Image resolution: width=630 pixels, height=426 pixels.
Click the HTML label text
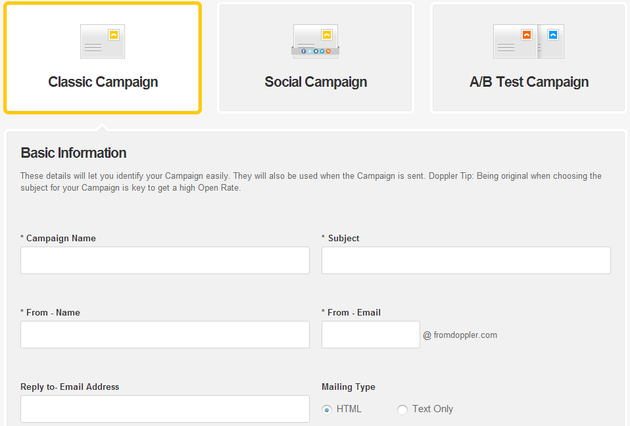[x=349, y=409]
